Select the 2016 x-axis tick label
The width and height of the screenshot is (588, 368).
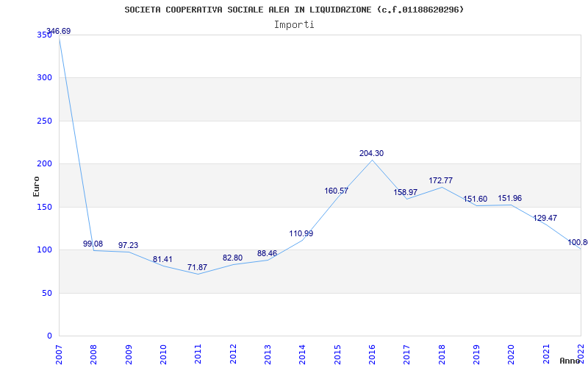[x=372, y=355]
